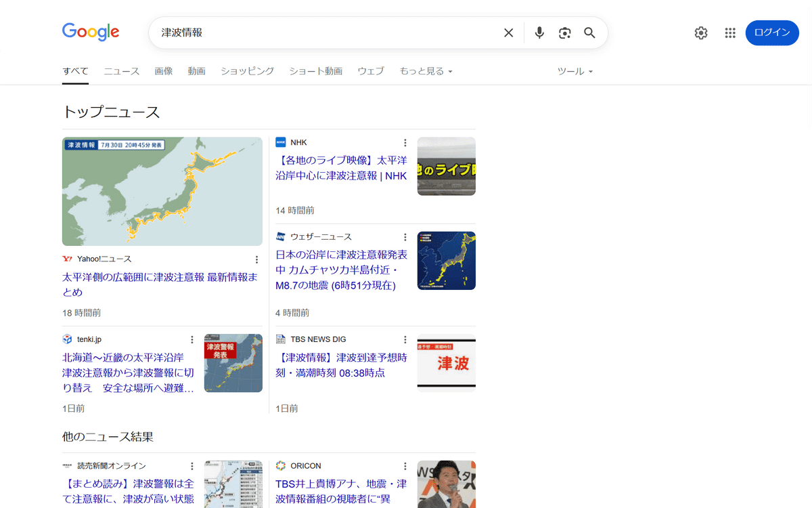Click the Google logo
812x508 pixels.
tap(91, 32)
